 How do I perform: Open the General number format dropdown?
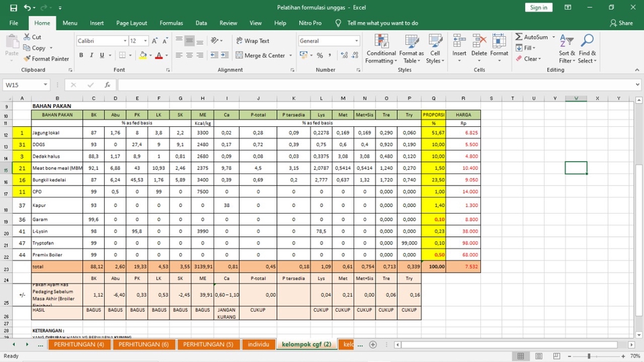pos(356,41)
